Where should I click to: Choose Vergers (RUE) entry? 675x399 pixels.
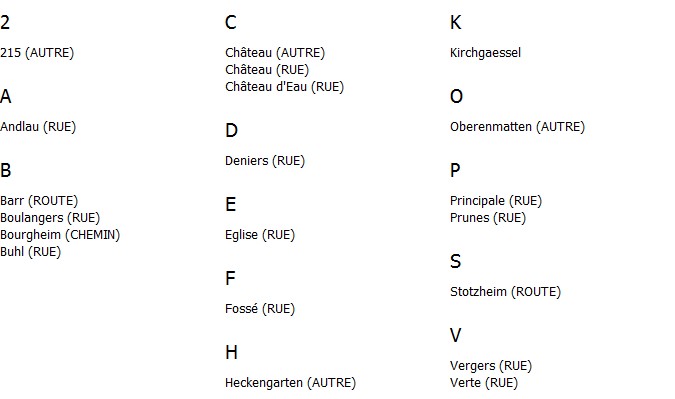[x=491, y=366]
